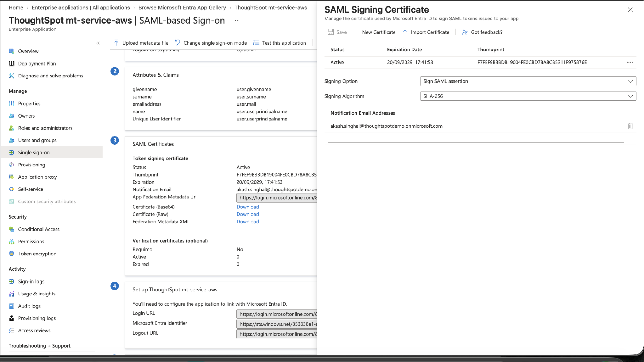Open ThoughtSpot mt-service-aws breadcrumb
The image size is (644, 362).
point(270,8)
